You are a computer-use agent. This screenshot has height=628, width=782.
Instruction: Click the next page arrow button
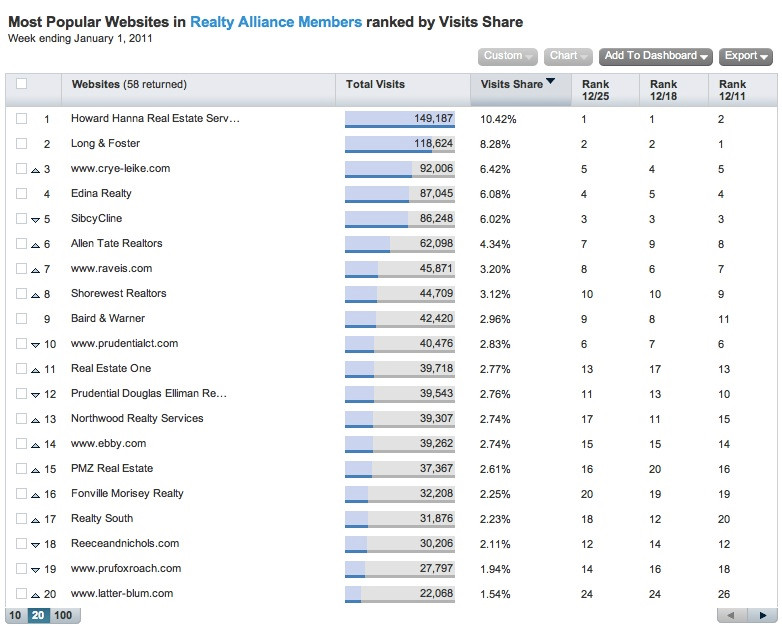(762, 616)
